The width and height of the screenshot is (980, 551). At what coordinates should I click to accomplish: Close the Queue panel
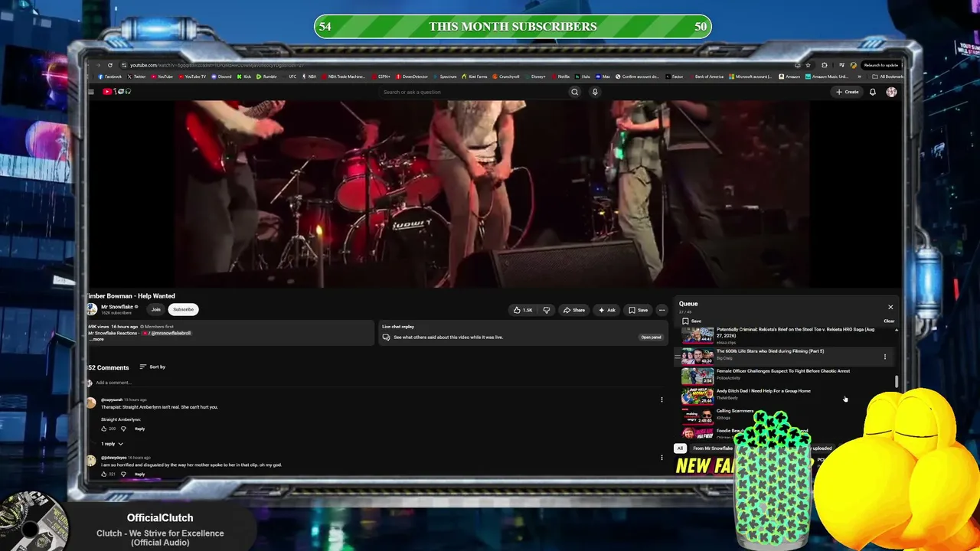tap(890, 307)
